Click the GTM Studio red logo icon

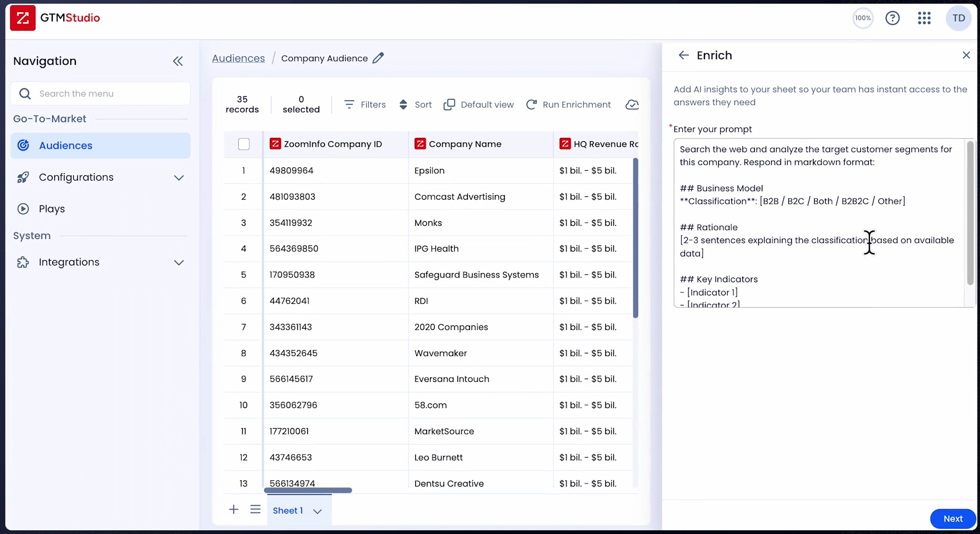tap(23, 18)
